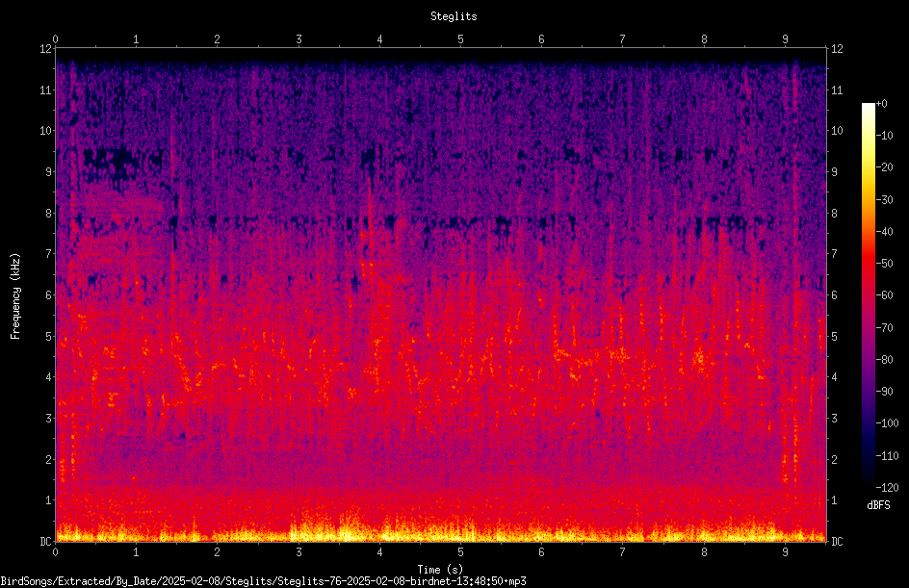Click the -120 value on color scale
909x588 pixels.
pyautogui.click(x=887, y=488)
